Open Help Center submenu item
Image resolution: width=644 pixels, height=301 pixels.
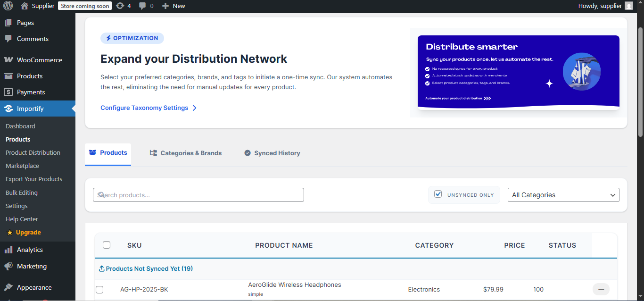tap(22, 219)
